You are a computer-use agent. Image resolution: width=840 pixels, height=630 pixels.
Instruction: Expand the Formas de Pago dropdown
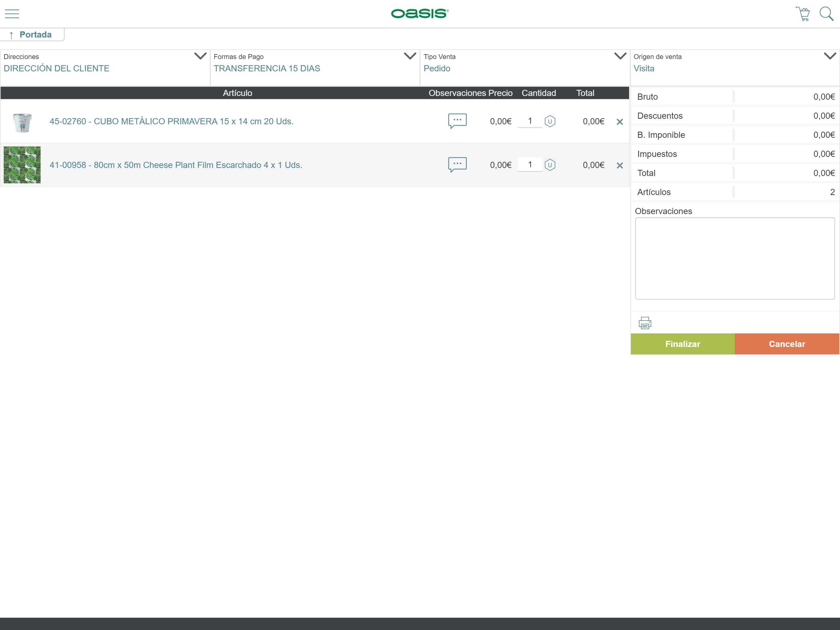(410, 56)
